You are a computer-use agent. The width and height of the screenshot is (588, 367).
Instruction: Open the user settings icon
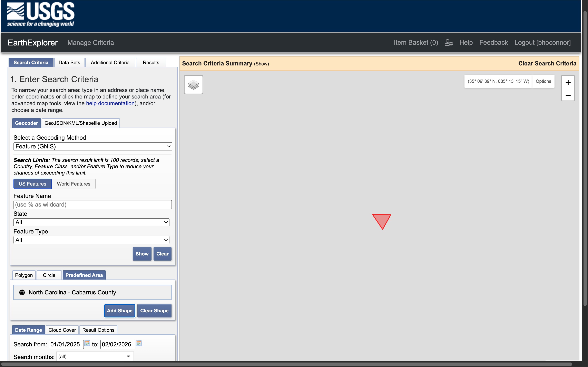click(x=449, y=42)
